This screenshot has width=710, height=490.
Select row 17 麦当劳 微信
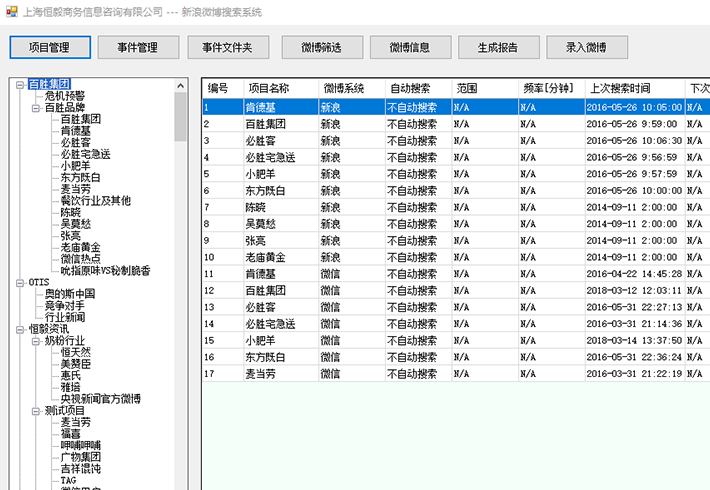(x=456, y=374)
